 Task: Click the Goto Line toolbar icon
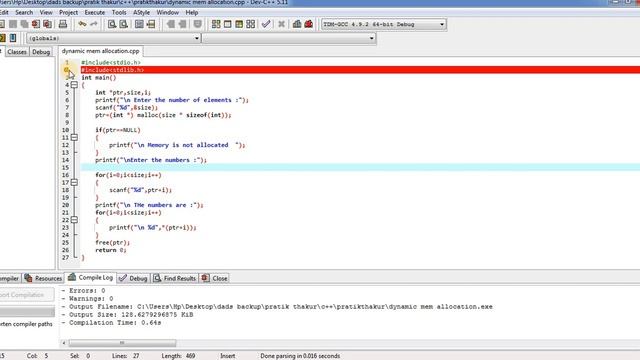click(151, 24)
